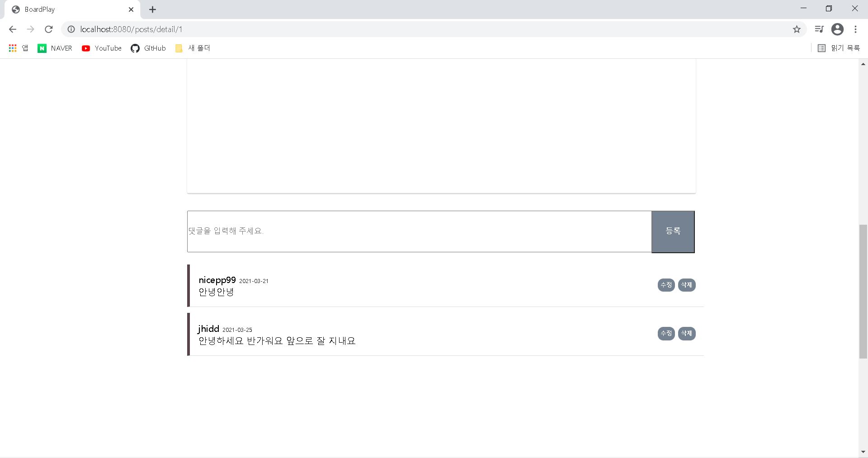Open the 앱 (Apps) shortcut

tap(18, 48)
